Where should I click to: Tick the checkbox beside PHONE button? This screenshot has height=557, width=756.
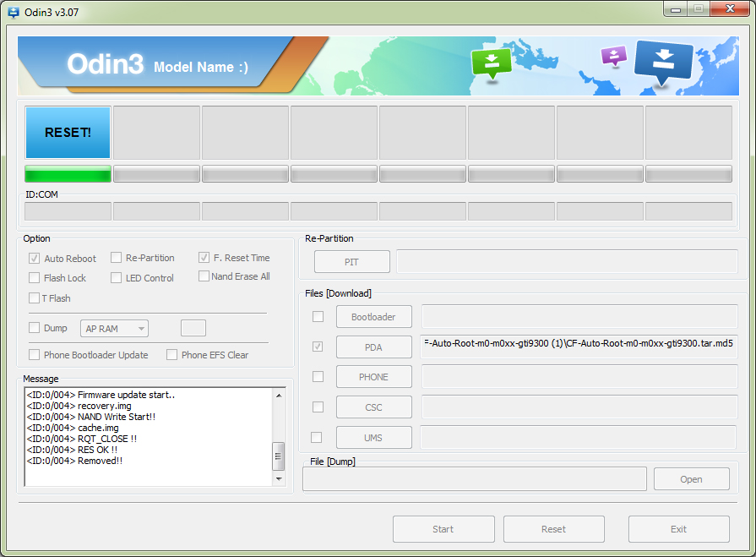click(x=318, y=376)
